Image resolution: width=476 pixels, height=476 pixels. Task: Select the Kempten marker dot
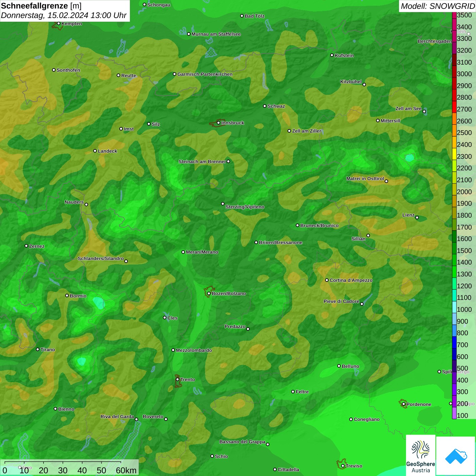pyautogui.click(x=58, y=23)
